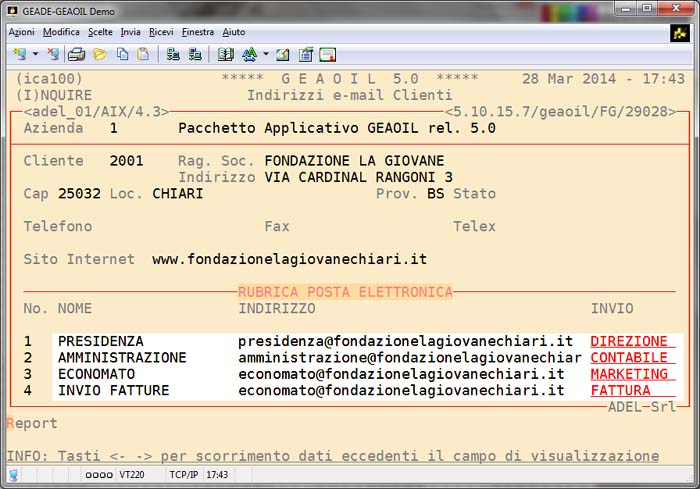The width and height of the screenshot is (700, 489).
Task: Click the paste clipboard icon
Action: 143,54
